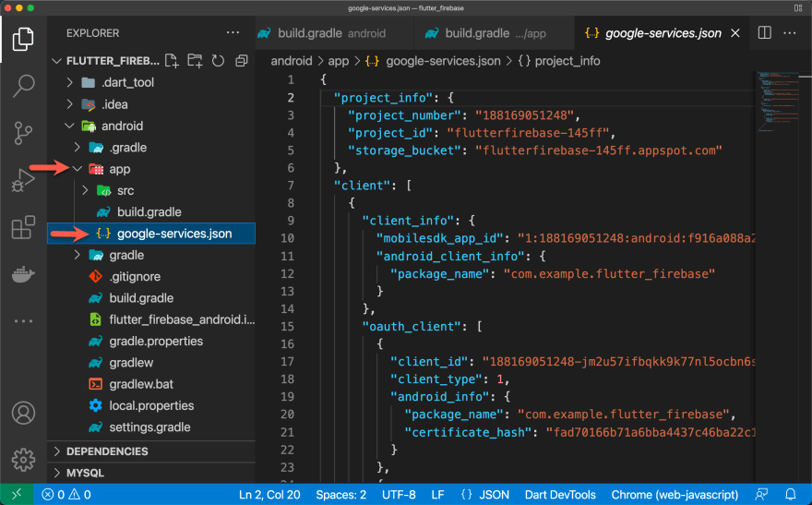Open the Explorer view in activity bar
812x505 pixels.
23,40
